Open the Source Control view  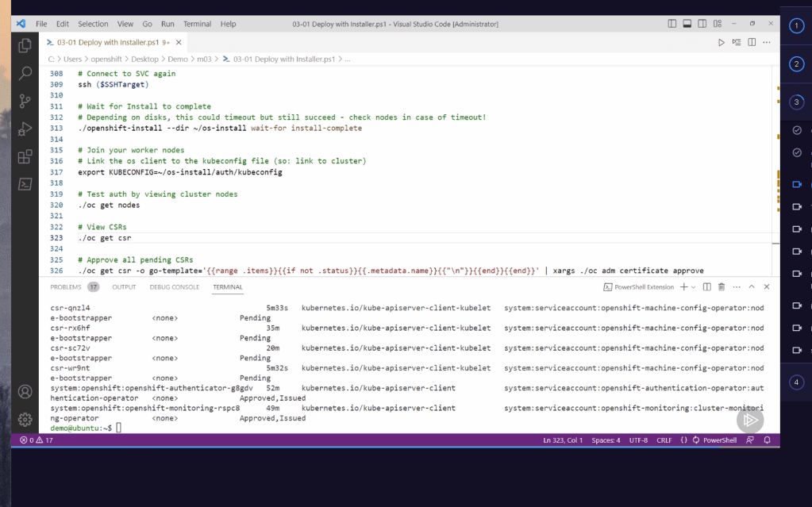pos(25,101)
